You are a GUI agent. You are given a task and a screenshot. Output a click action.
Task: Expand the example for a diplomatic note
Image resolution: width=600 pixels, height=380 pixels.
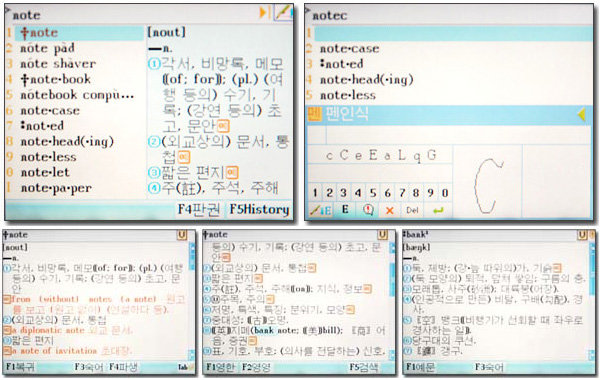(x=6, y=330)
